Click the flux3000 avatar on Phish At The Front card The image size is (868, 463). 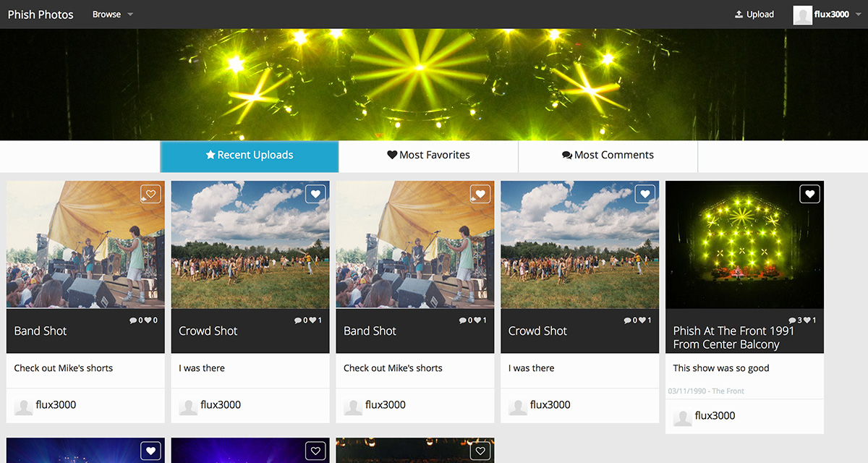tap(682, 416)
